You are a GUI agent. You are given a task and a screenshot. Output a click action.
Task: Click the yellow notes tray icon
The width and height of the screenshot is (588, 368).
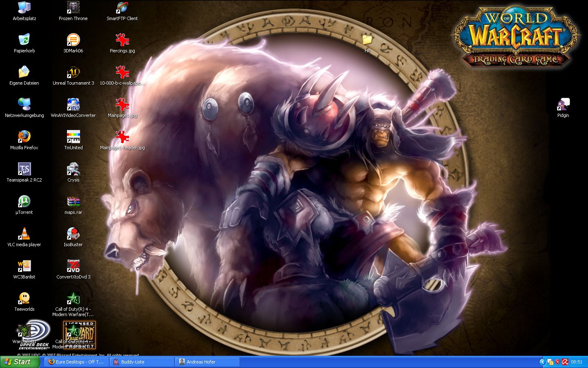[x=550, y=362]
